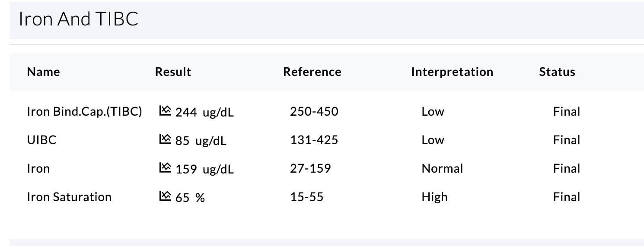Click the UIBC trend graph icon
Image resolution: width=644 pixels, height=246 pixels.
165,139
